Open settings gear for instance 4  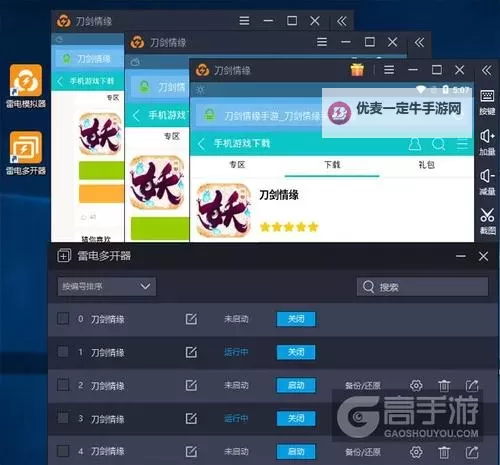pyautogui.click(x=416, y=452)
